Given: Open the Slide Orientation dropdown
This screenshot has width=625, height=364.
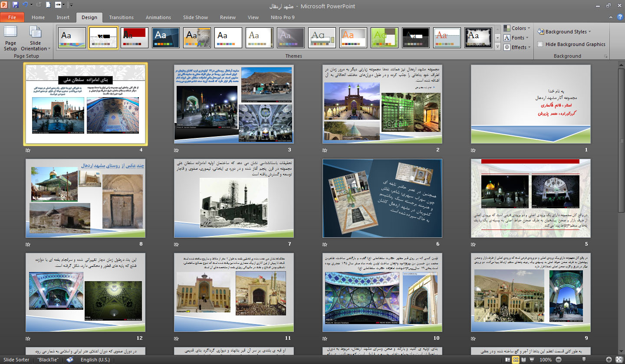Looking at the screenshot, I should pyautogui.click(x=36, y=38).
